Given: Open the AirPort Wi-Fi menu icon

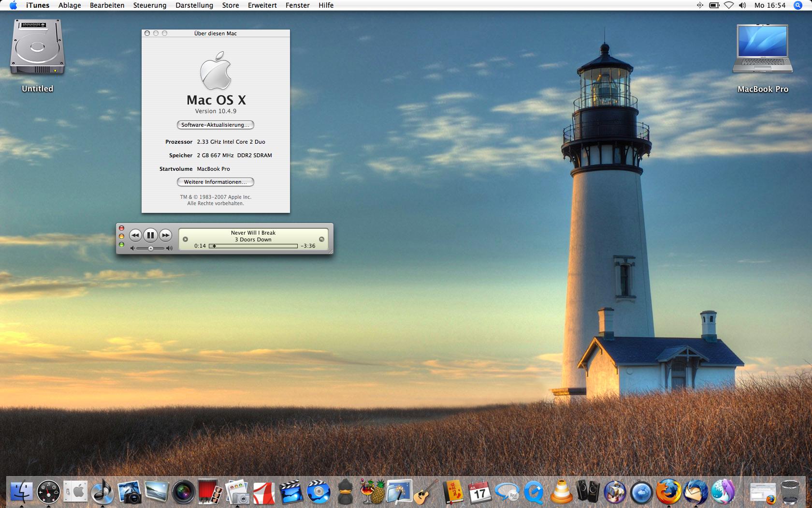Looking at the screenshot, I should [x=728, y=5].
